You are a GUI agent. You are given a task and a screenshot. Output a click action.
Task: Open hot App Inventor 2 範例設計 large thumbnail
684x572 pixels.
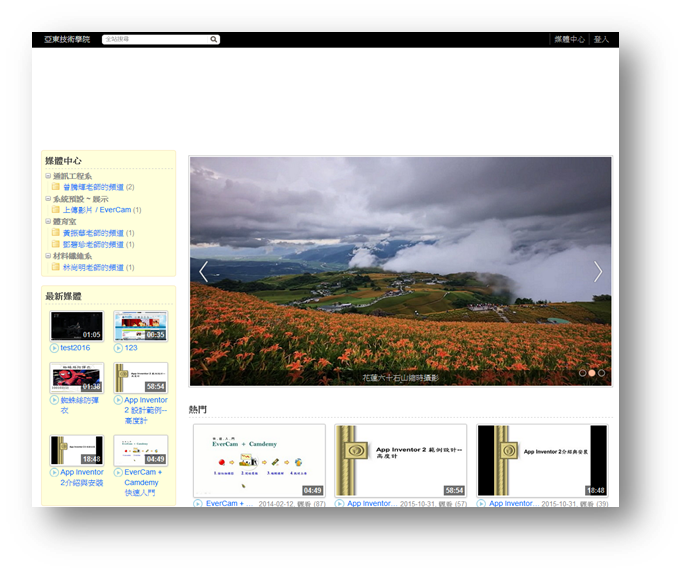pos(400,461)
